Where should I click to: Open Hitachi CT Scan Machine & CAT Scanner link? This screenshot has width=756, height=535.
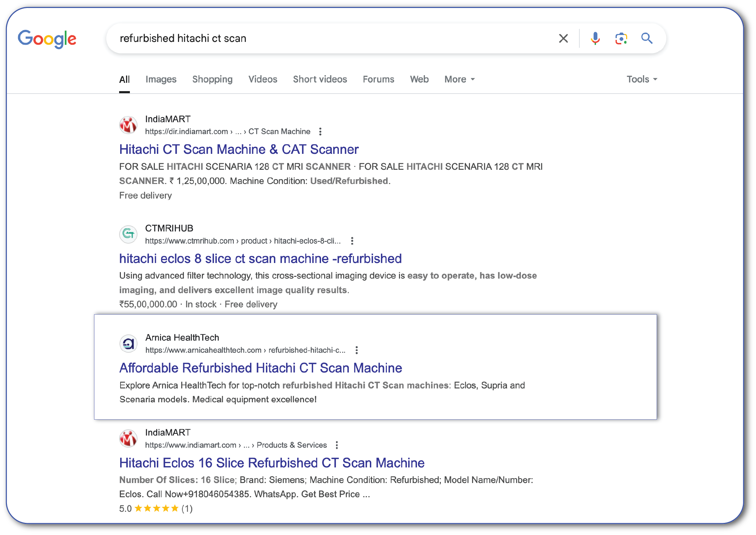[x=239, y=149]
